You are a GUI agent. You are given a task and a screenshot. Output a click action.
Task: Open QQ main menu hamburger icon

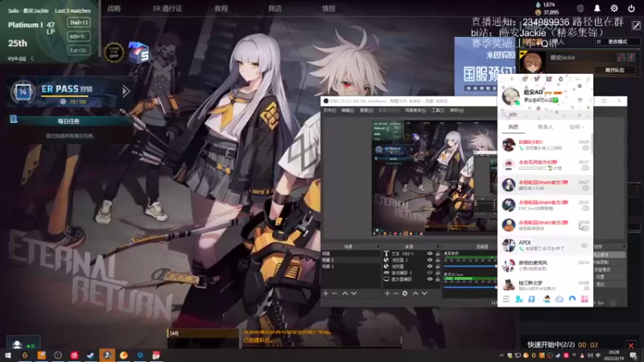pyautogui.click(x=506, y=299)
